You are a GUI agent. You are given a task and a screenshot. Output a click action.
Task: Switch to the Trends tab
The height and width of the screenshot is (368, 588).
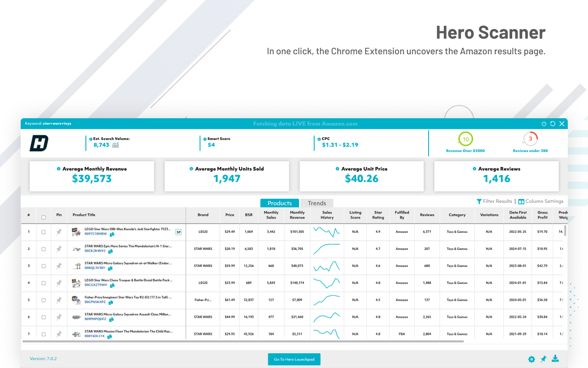[317, 203]
